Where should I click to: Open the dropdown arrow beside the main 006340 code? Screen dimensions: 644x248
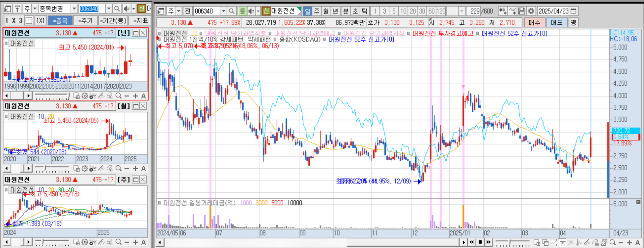[223, 11]
